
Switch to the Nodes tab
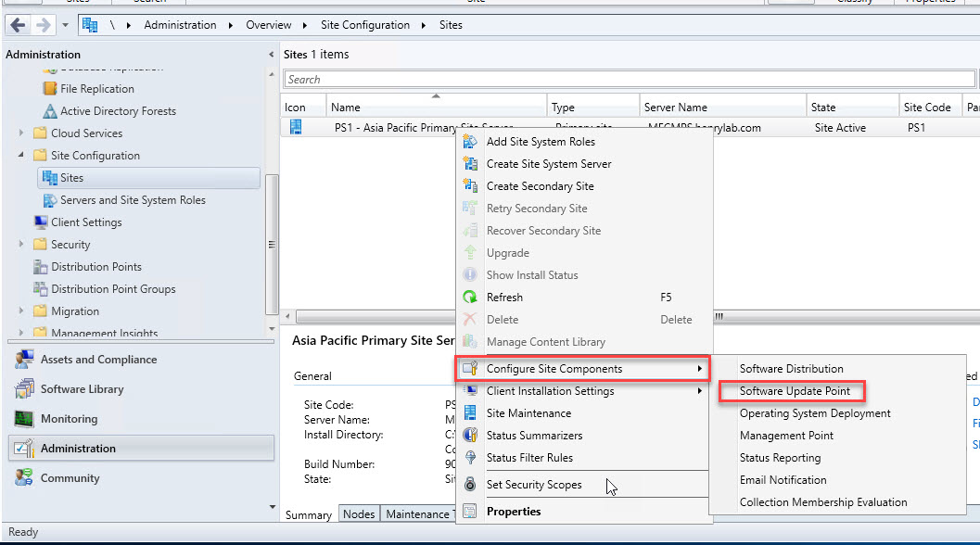point(359,514)
